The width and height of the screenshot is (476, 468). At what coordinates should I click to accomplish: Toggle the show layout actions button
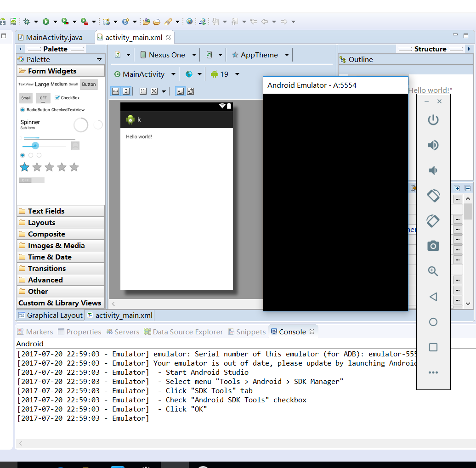180,91
